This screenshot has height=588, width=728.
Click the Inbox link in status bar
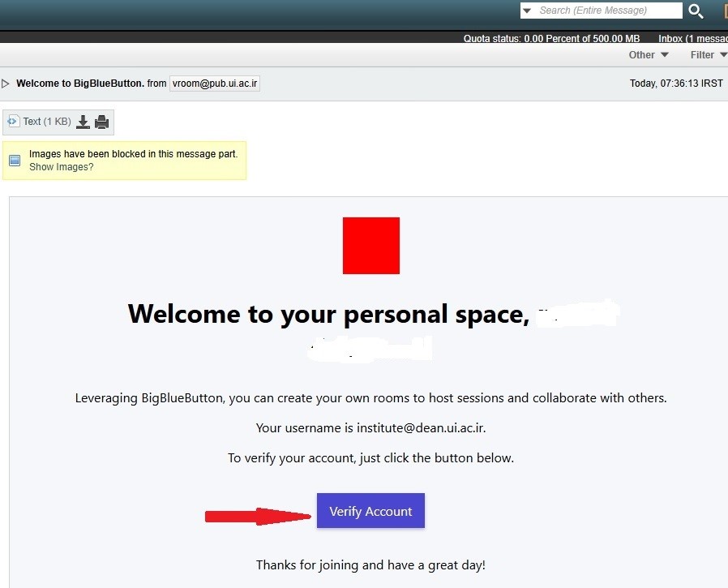point(692,39)
